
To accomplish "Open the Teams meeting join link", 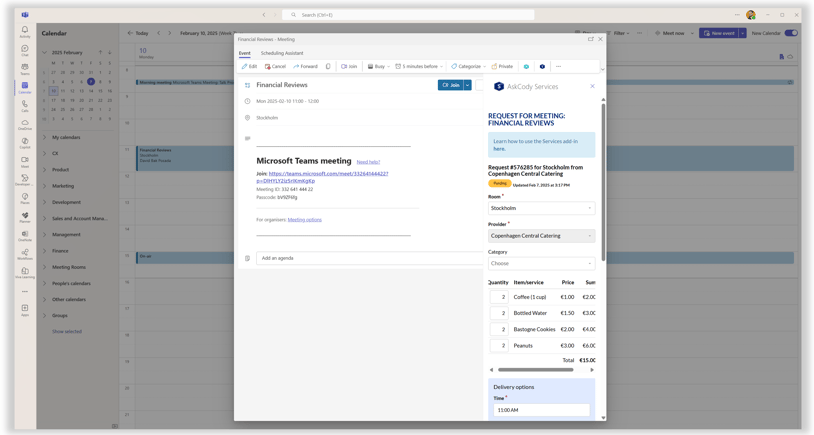I will 322,177.
